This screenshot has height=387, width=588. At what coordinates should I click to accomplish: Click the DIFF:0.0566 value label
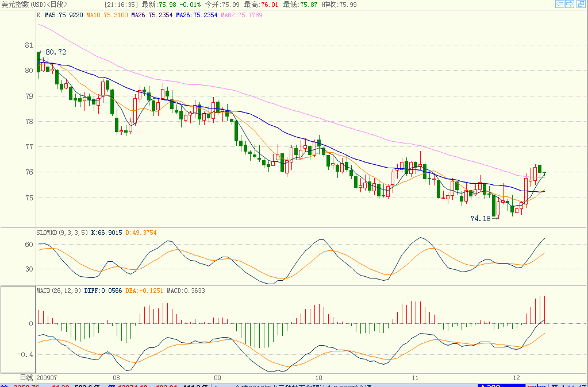pos(103,291)
